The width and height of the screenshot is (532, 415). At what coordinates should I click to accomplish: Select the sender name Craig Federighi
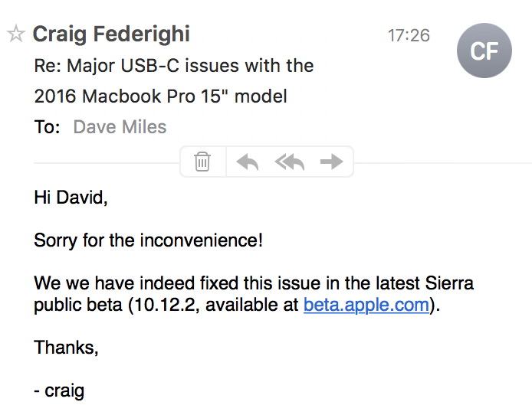click(x=111, y=34)
